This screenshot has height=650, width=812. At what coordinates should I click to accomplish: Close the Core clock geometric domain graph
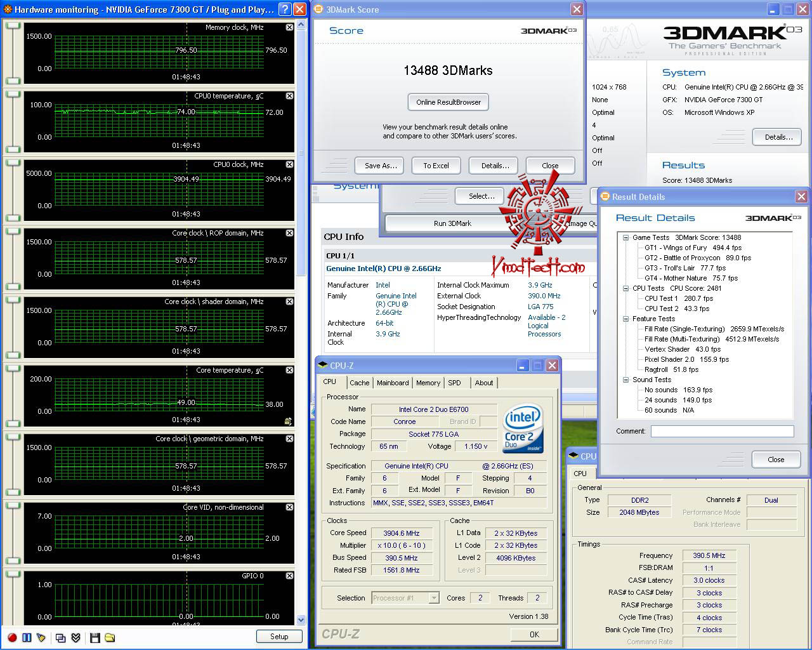click(x=289, y=439)
